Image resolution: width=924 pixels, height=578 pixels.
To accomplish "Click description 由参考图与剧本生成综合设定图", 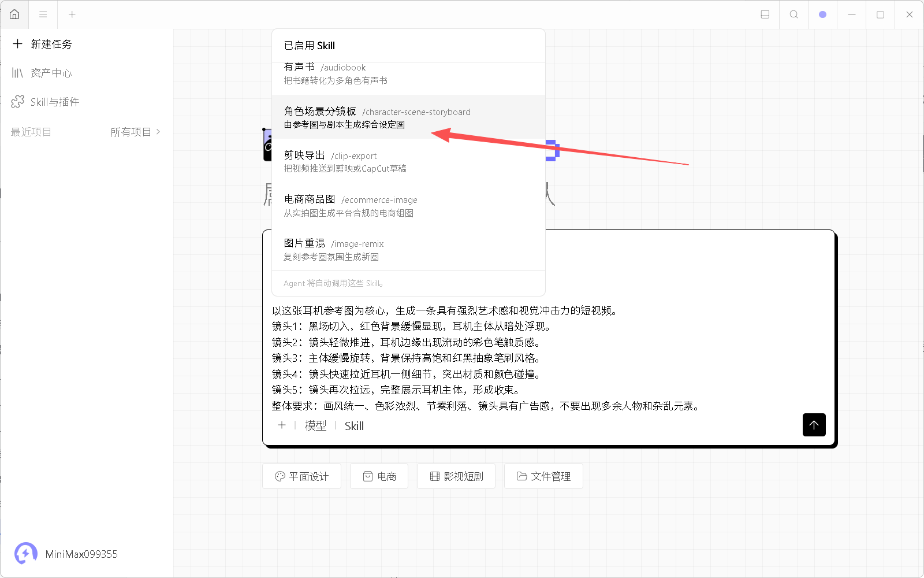I will pos(344,124).
